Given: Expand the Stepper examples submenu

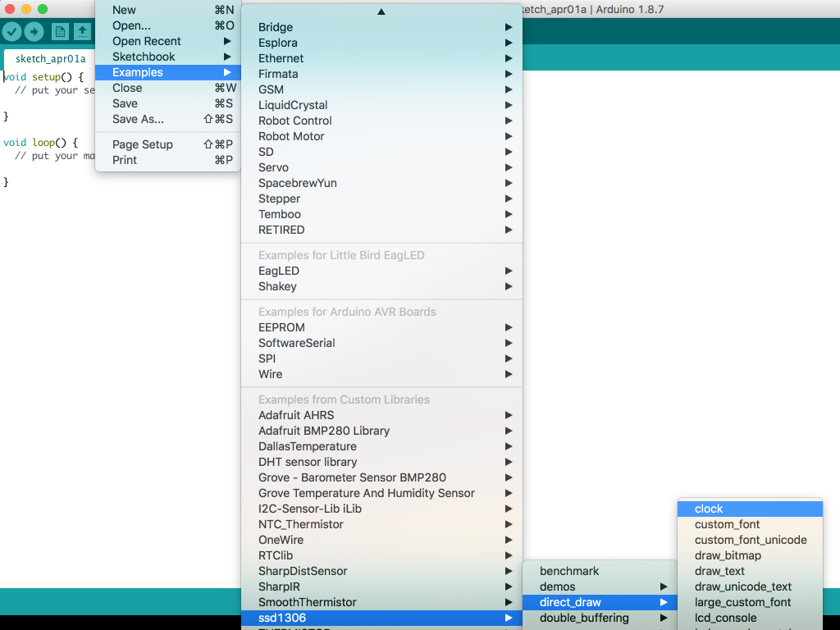Looking at the screenshot, I should point(382,199).
